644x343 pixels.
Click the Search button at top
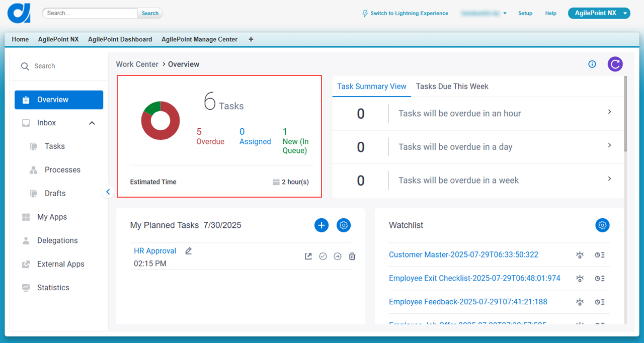point(150,14)
